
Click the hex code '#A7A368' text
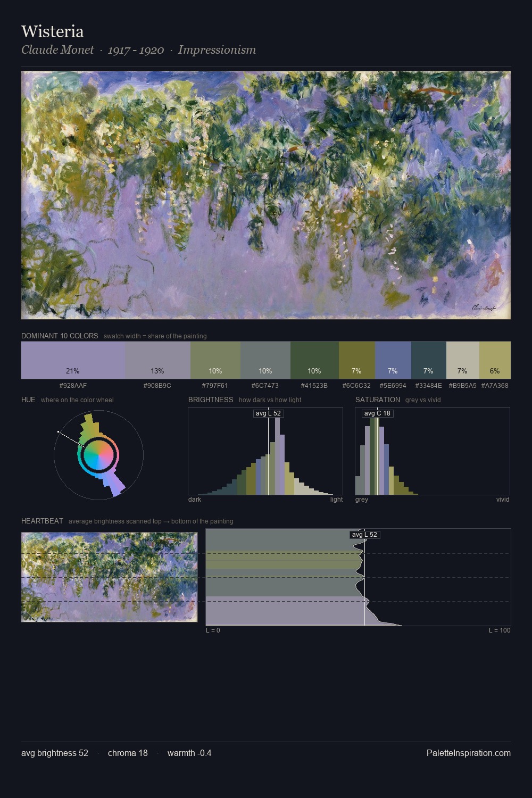click(495, 385)
